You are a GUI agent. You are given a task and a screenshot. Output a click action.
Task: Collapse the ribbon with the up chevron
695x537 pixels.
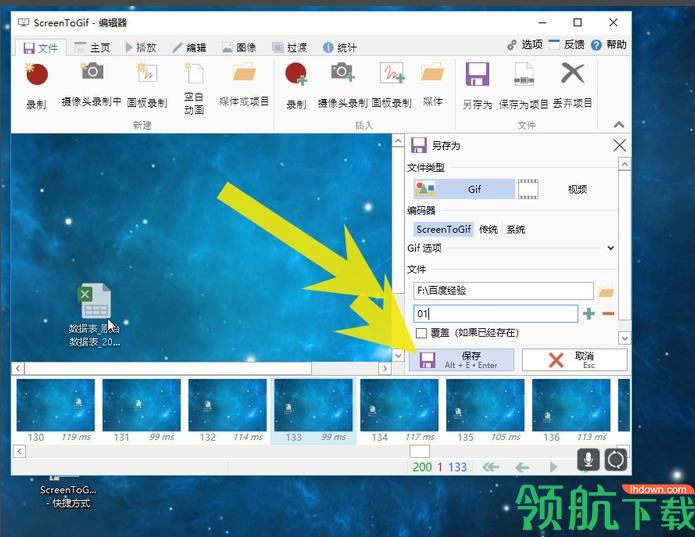pos(619,125)
